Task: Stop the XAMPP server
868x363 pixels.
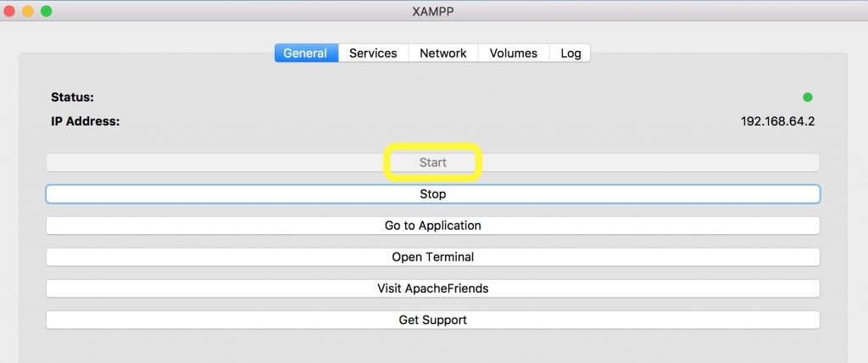Action: [433, 194]
